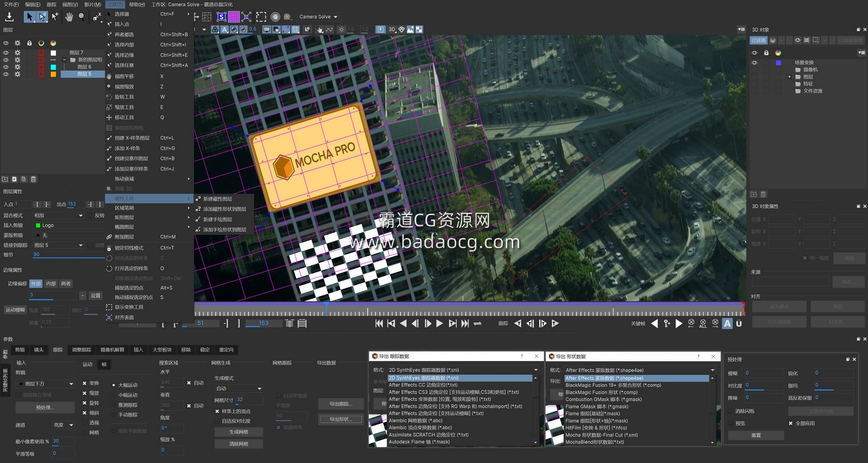
Task: Enable the 自适应对比度 checkbox
Action: coord(217,421)
